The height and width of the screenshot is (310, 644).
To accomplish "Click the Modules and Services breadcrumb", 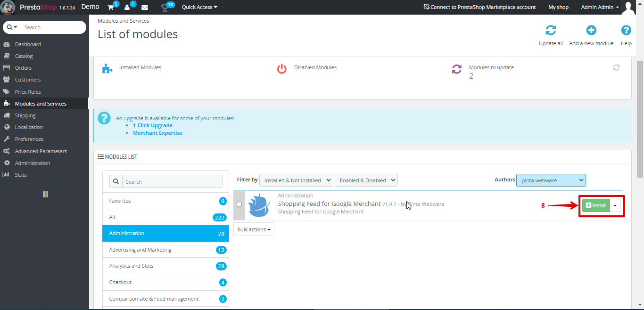I will point(123,21).
